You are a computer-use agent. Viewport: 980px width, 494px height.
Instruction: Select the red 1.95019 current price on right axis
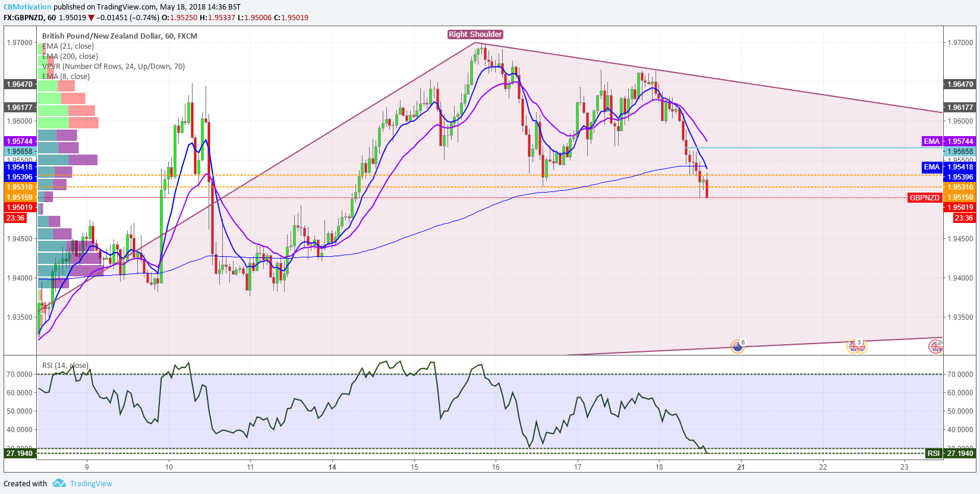[960, 207]
